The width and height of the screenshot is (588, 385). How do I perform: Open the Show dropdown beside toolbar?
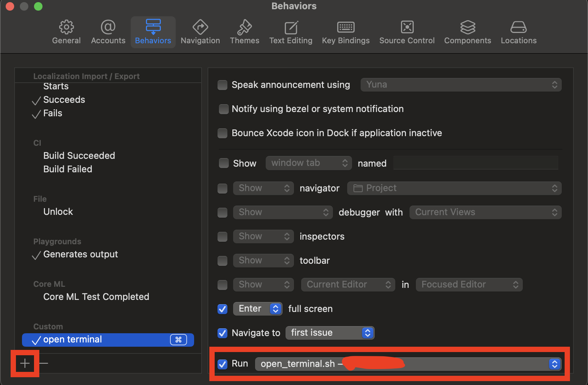pyautogui.click(x=263, y=261)
